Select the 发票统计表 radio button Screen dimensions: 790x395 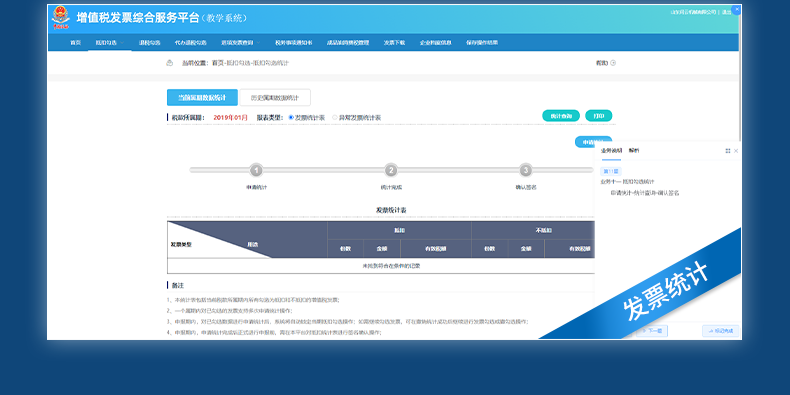point(291,117)
